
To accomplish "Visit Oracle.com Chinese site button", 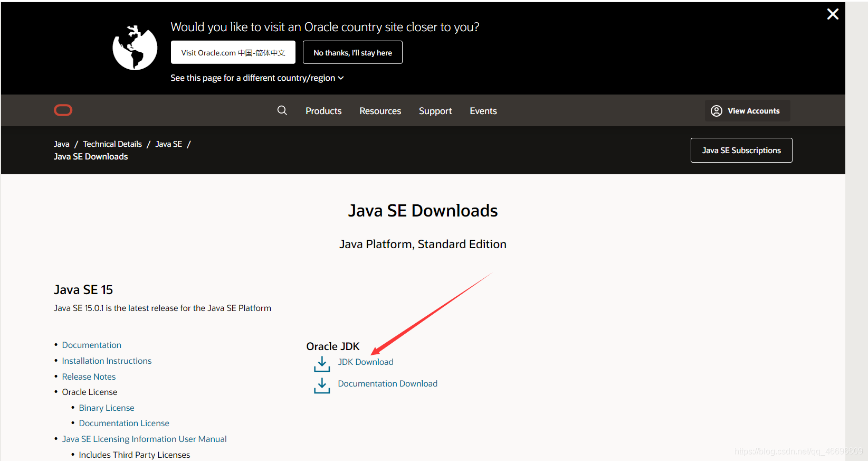I will point(233,52).
